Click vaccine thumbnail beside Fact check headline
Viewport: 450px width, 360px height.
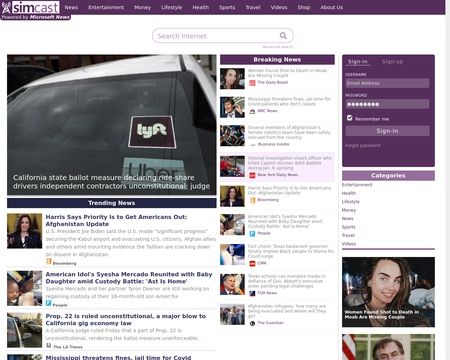click(x=232, y=254)
